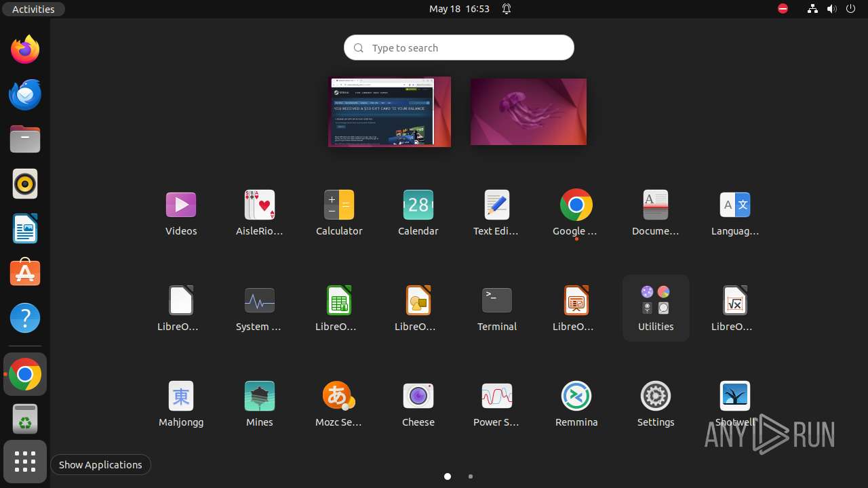
Task: Open the Utilities folder
Action: point(656,308)
